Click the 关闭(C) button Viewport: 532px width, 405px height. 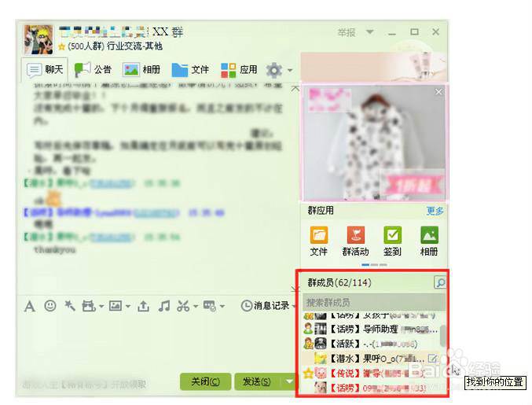(206, 381)
